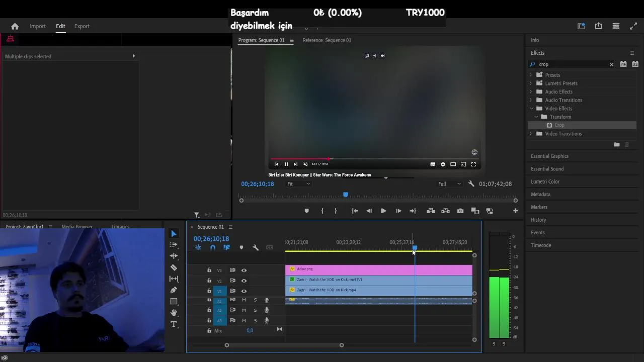644x362 pixels.
Task: Select the Type tool
Action: (174, 324)
